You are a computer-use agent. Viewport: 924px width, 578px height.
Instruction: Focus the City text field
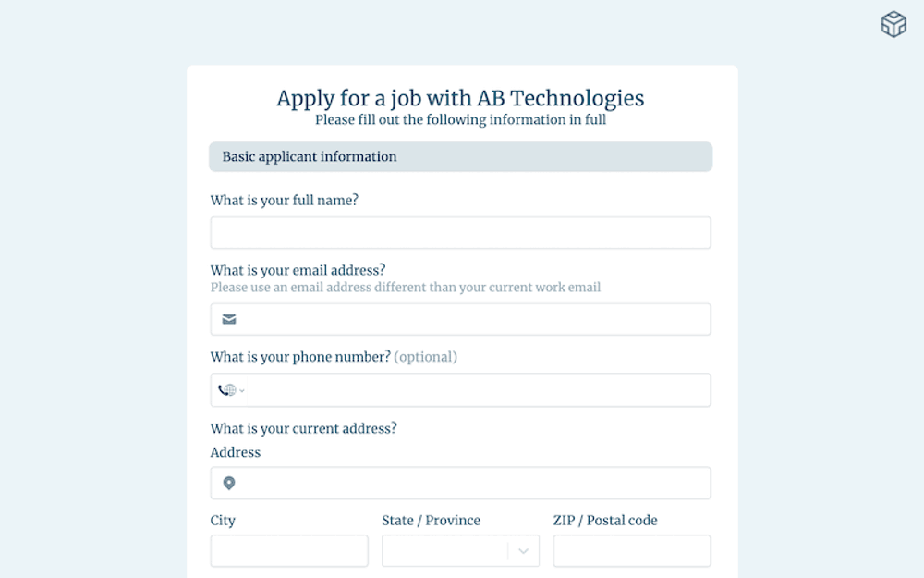(x=289, y=551)
